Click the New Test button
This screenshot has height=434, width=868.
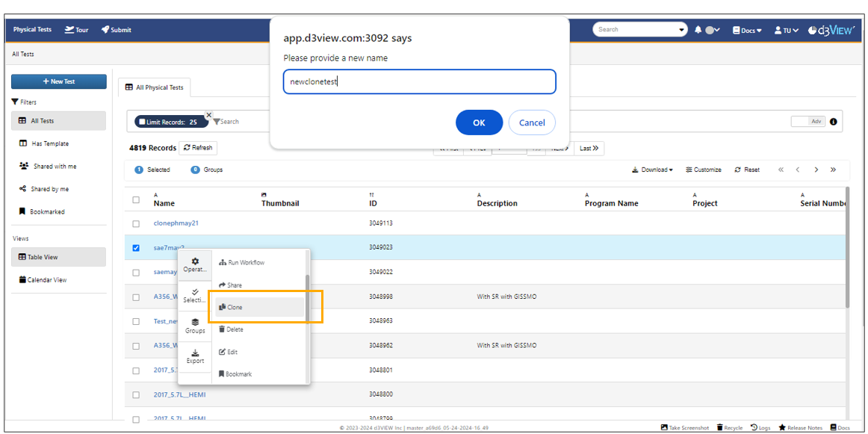click(x=59, y=81)
